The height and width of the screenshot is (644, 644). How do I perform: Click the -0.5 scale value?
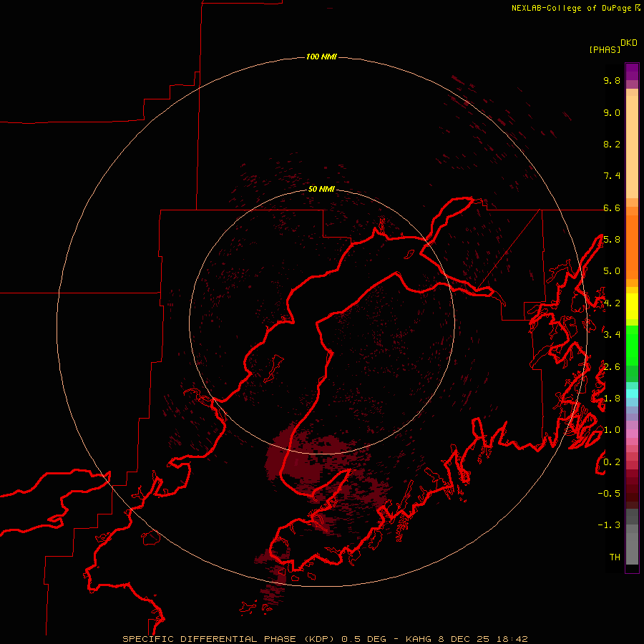[x=609, y=494]
